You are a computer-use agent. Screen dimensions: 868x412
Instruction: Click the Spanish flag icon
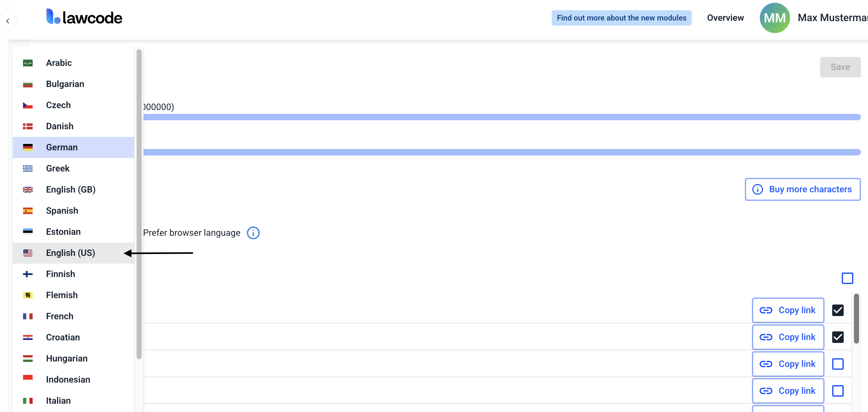[28, 210]
